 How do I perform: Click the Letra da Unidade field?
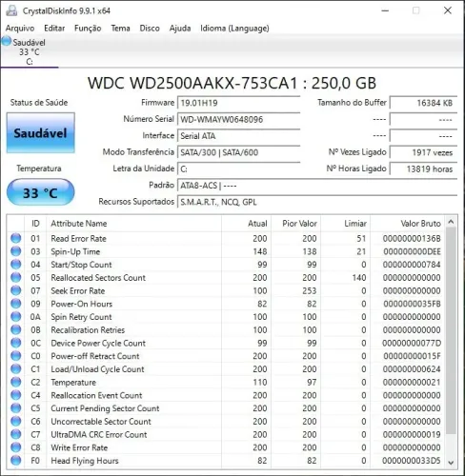[238, 169]
